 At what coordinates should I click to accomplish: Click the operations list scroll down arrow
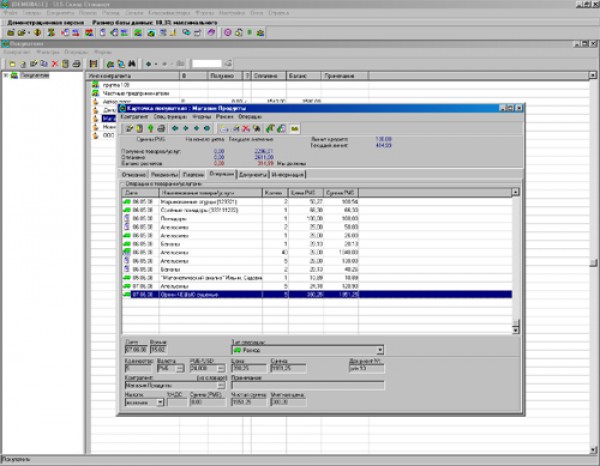coord(515,330)
